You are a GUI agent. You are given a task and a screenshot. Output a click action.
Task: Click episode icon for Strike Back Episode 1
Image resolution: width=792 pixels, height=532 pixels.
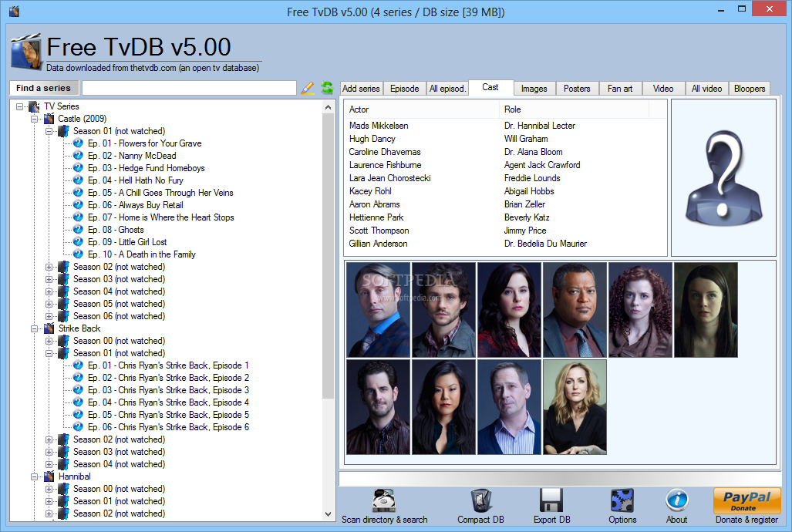78,365
